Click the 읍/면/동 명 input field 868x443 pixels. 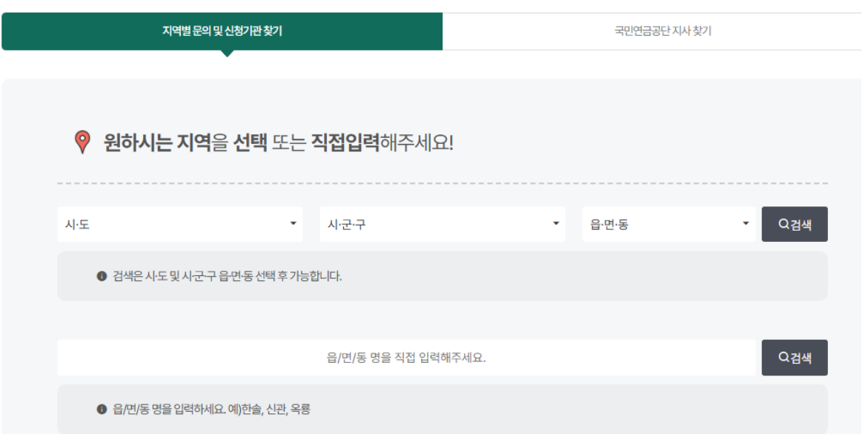point(406,357)
